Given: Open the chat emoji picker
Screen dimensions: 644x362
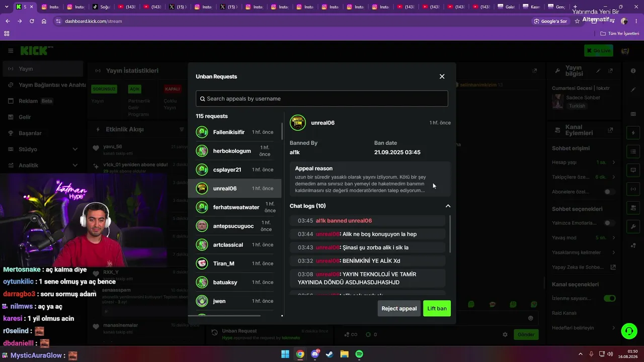Looking at the screenshot, I should (x=530, y=318).
